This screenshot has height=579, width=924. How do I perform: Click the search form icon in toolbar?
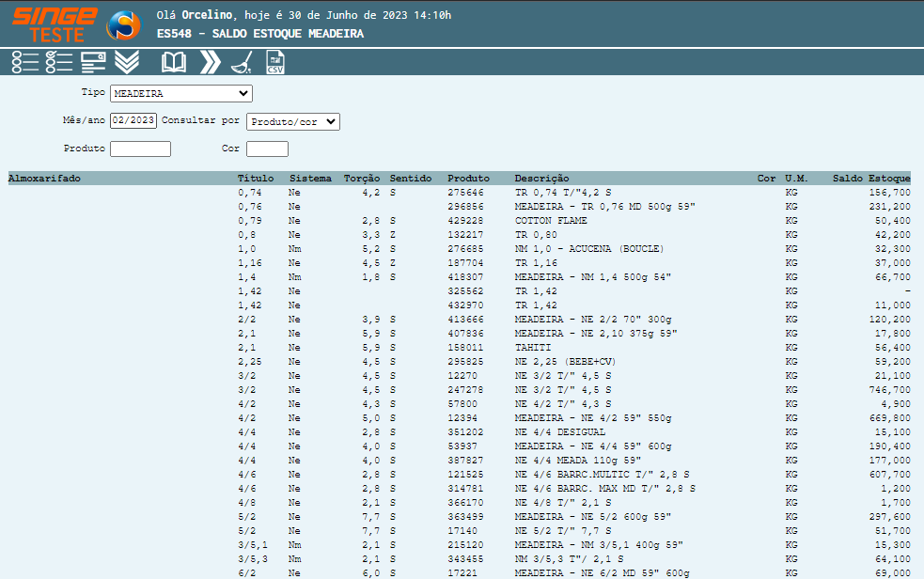tap(93, 63)
